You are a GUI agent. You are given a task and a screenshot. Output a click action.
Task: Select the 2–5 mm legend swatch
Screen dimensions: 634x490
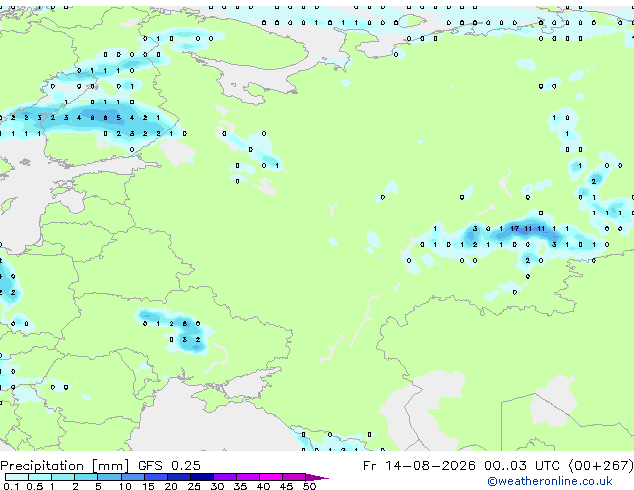click(86, 477)
